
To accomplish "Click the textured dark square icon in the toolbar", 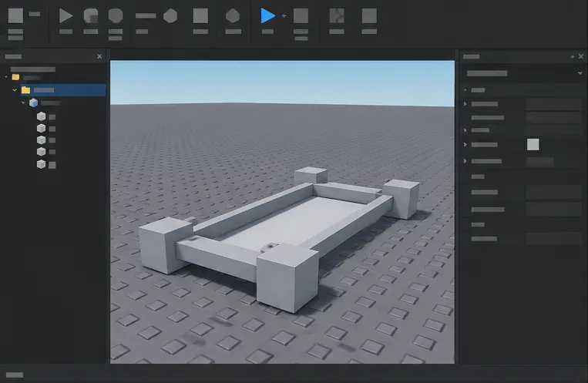I will point(337,15).
